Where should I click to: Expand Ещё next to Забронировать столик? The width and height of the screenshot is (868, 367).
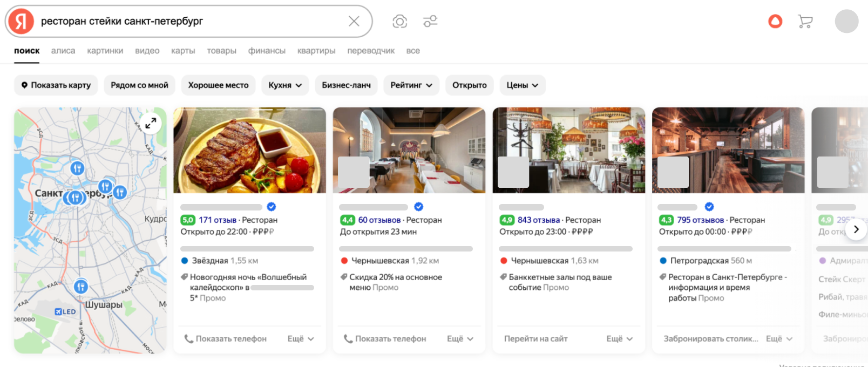click(x=779, y=339)
